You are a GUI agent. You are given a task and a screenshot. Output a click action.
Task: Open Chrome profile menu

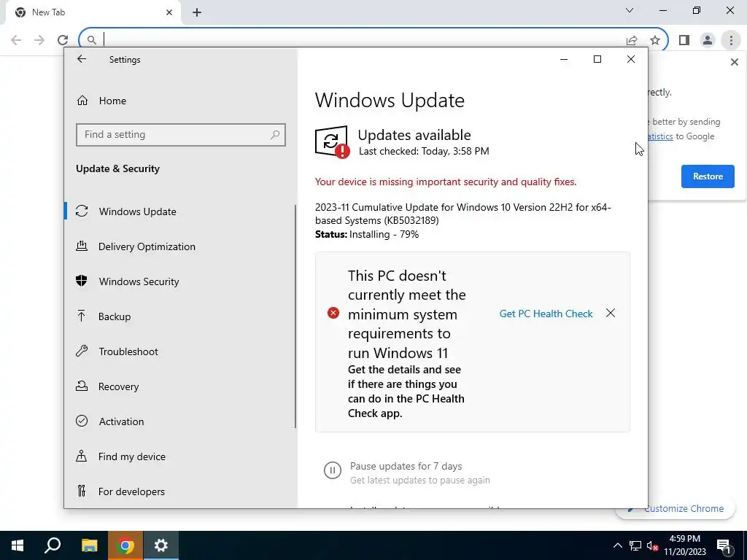point(708,40)
